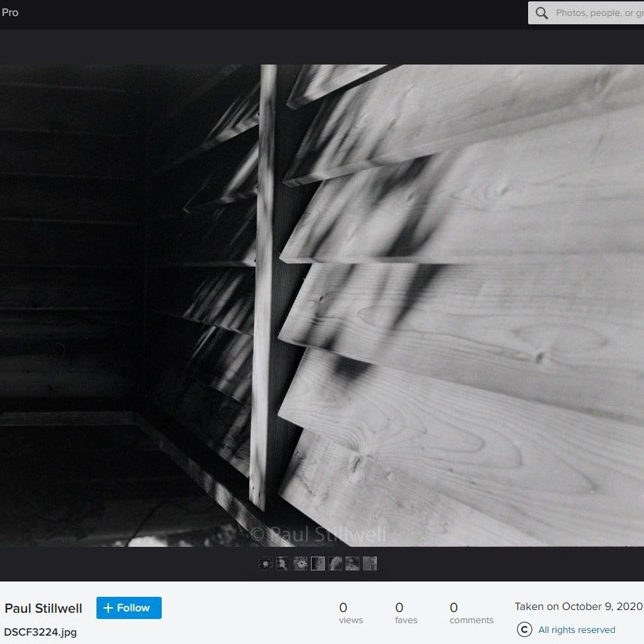Click the DSCF3224.jpg photo title
Screen dimensions: 644x644
pos(40,632)
